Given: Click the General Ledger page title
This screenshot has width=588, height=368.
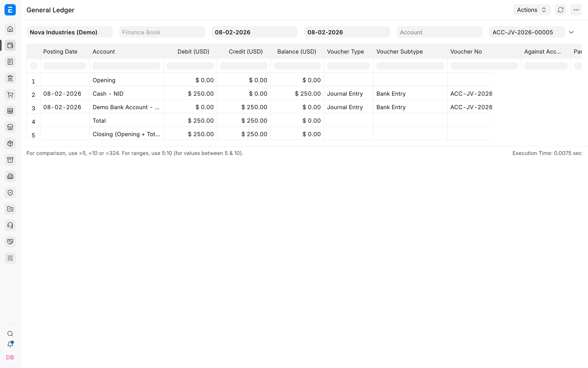Looking at the screenshot, I should tap(50, 10).
